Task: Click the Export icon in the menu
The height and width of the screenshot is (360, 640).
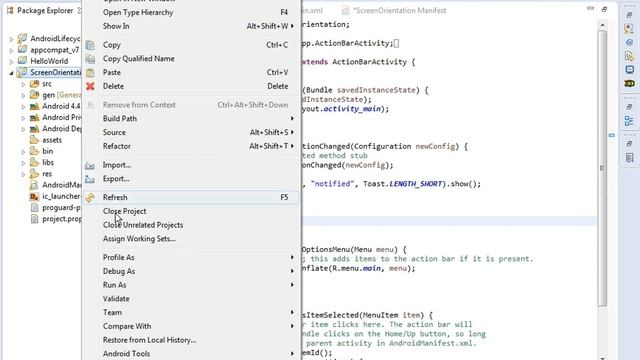Action: (x=90, y=179)
